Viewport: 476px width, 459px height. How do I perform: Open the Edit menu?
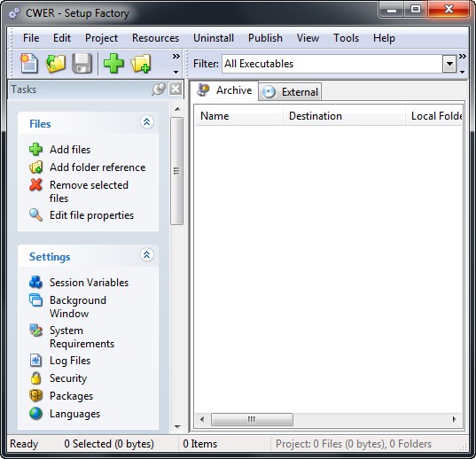(x=62, y=38)
